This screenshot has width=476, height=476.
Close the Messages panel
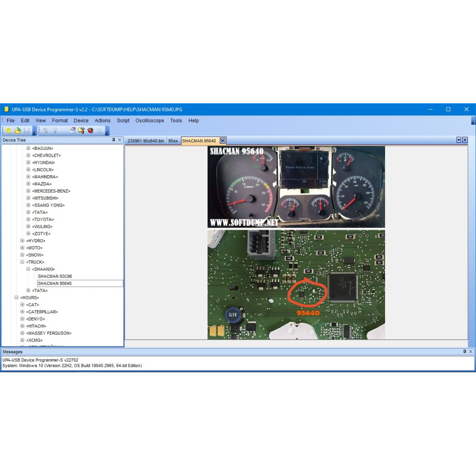tap(471, 352)
